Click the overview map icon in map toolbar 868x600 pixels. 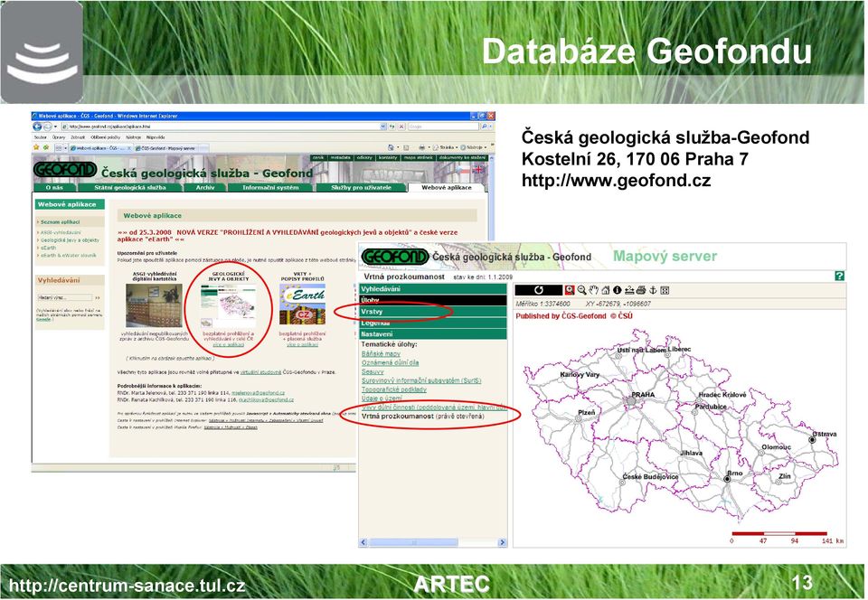[x=665, y=290]
